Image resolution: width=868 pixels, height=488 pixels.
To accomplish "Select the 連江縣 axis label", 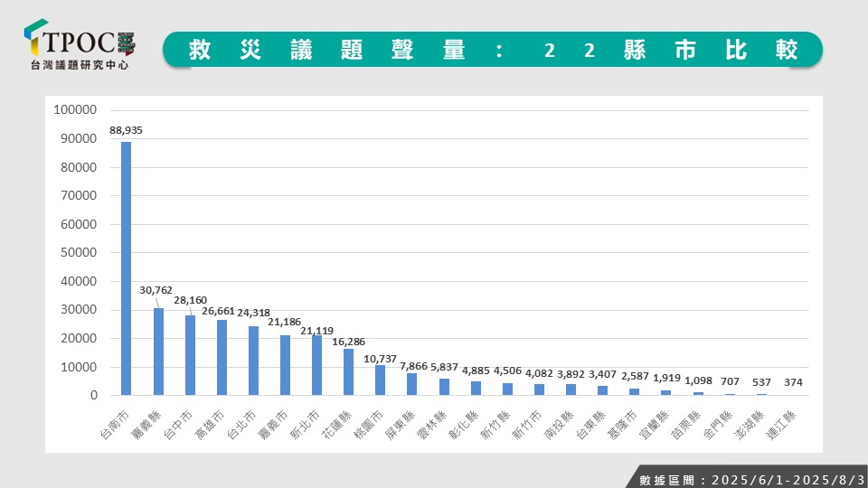I will pyautogui.click(x=780, y=422).
